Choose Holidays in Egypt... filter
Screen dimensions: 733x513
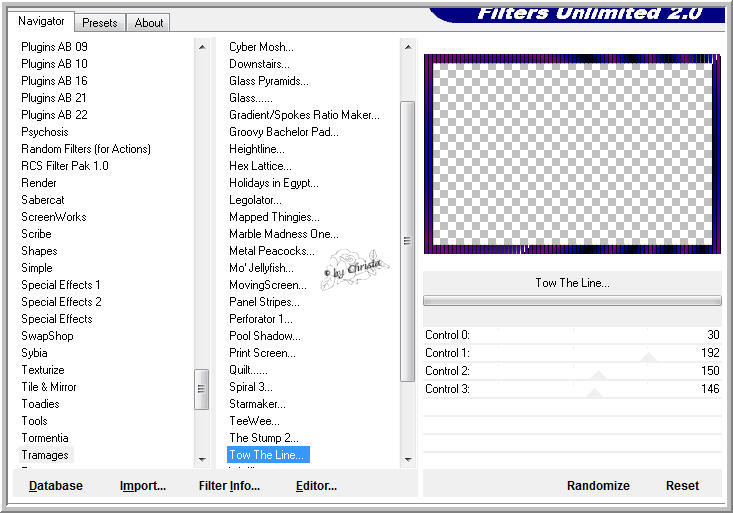pos(274,183)
